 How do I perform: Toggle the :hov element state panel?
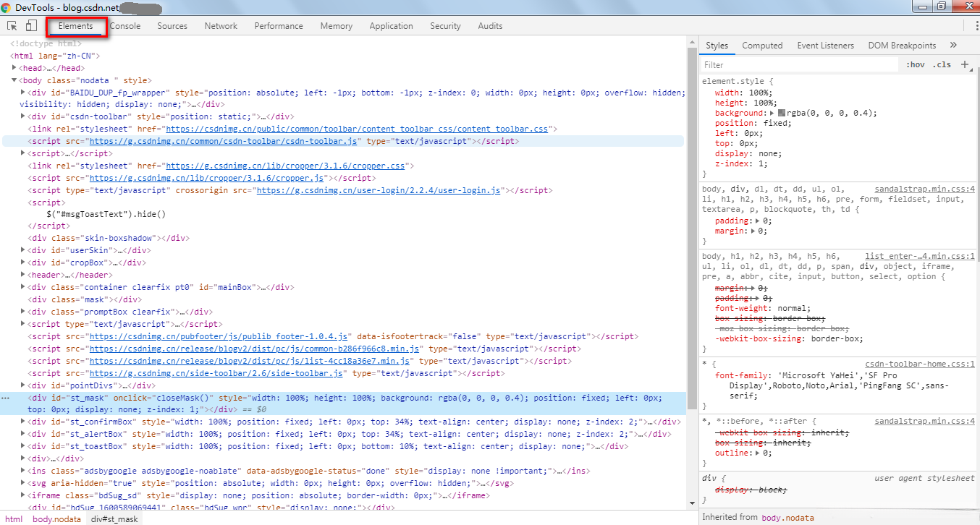click(915, 64)
